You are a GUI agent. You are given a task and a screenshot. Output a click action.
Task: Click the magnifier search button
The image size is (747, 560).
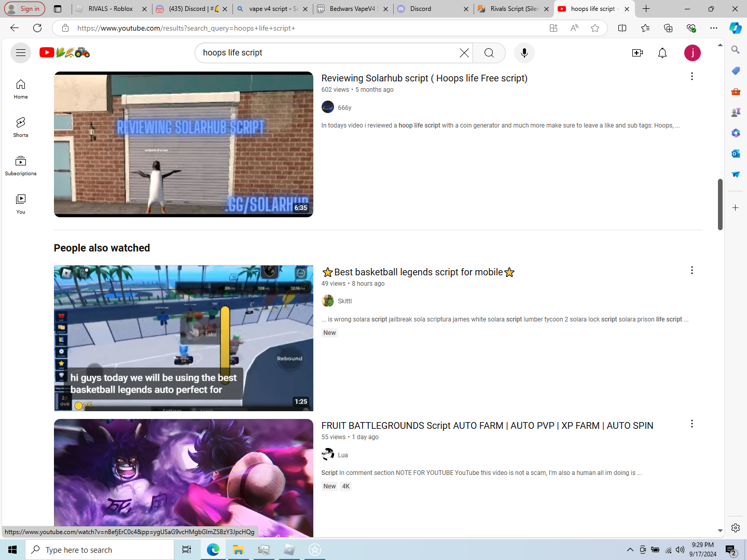coord(489,53)
